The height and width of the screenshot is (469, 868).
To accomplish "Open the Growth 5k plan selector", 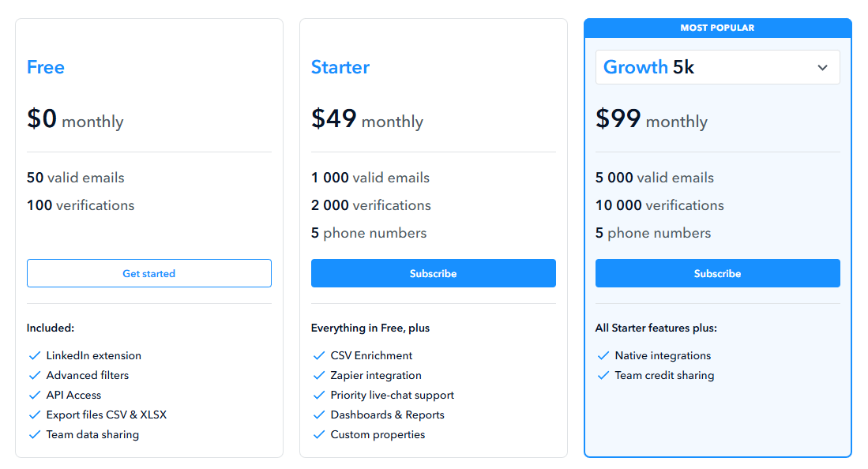I will (x=717, y=67).
